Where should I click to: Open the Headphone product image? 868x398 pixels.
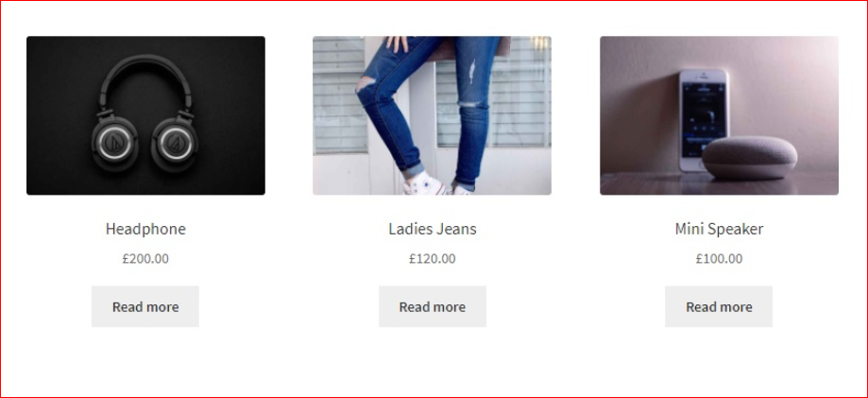point(145,115)
